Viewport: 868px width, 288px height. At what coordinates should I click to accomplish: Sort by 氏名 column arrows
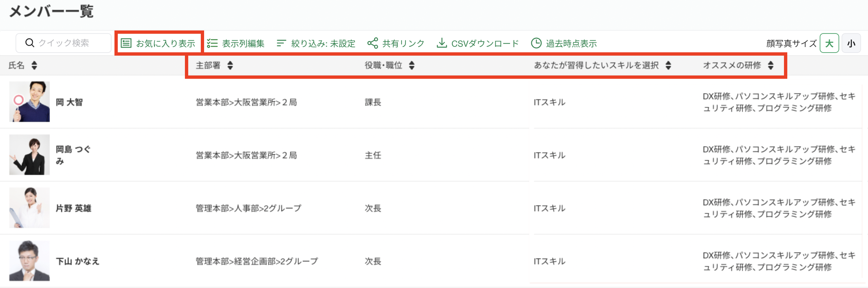tap(34, 65)
